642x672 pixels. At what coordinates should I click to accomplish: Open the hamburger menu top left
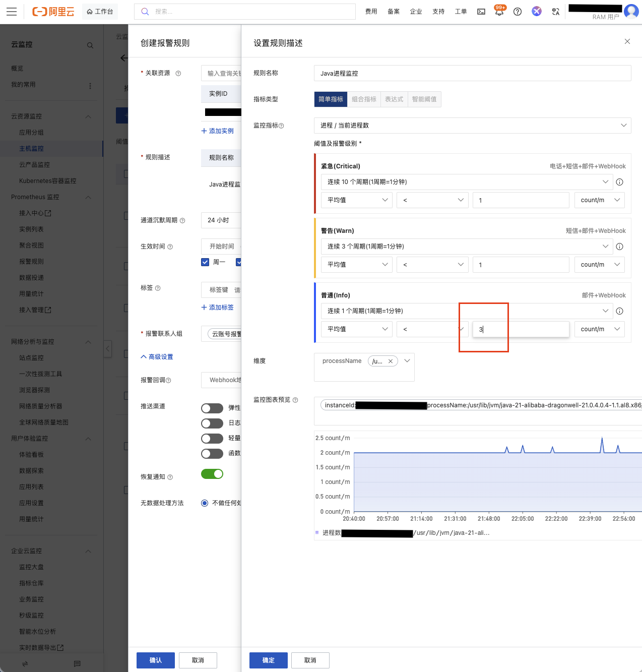click(12, 11)
